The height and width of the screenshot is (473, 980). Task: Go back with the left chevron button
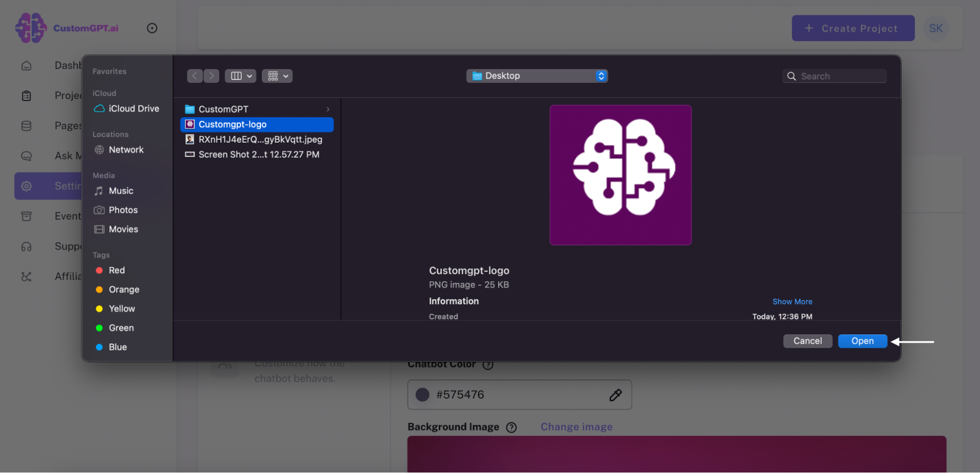coord(195,76)
